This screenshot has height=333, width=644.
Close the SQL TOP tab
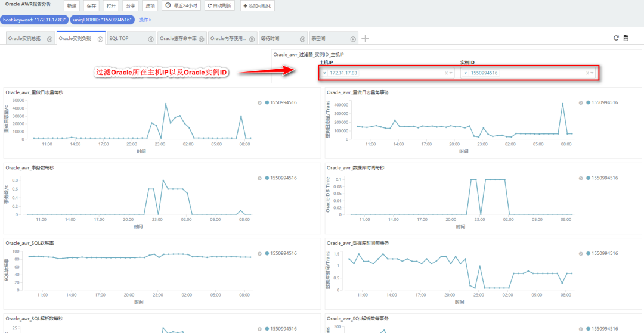coord(151,39)
